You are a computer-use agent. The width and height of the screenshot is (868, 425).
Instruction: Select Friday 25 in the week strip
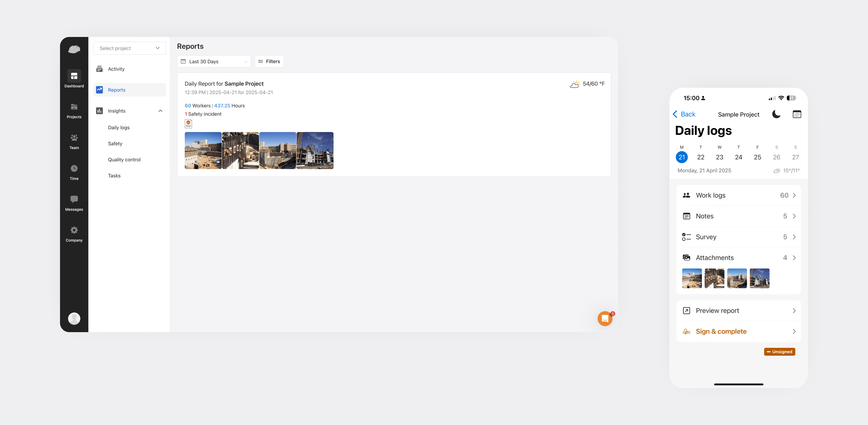click(757, 157)
